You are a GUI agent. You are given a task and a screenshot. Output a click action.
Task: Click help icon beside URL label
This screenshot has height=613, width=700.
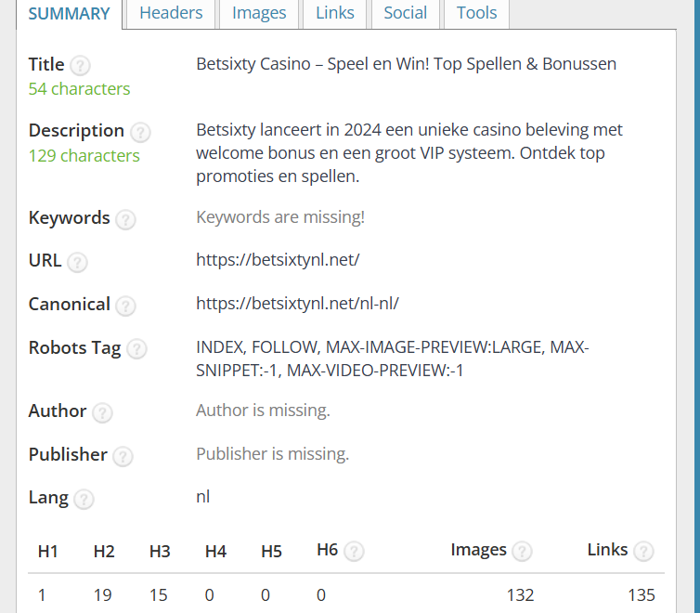(x=77, y=262)
